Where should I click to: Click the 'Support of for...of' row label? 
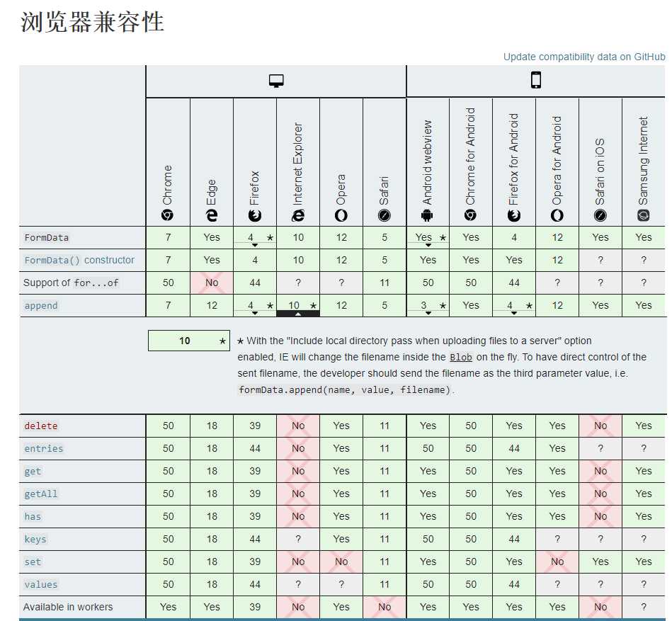click(71, 283)
